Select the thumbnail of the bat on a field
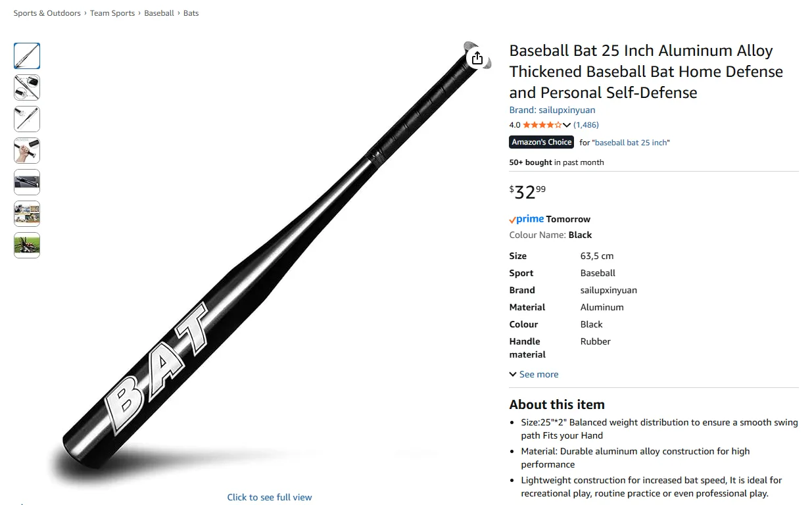 click(26, 214)
